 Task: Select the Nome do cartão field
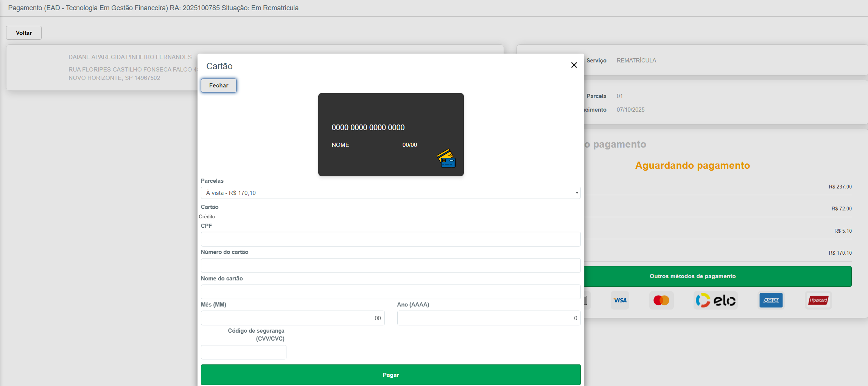click(390, 292)
